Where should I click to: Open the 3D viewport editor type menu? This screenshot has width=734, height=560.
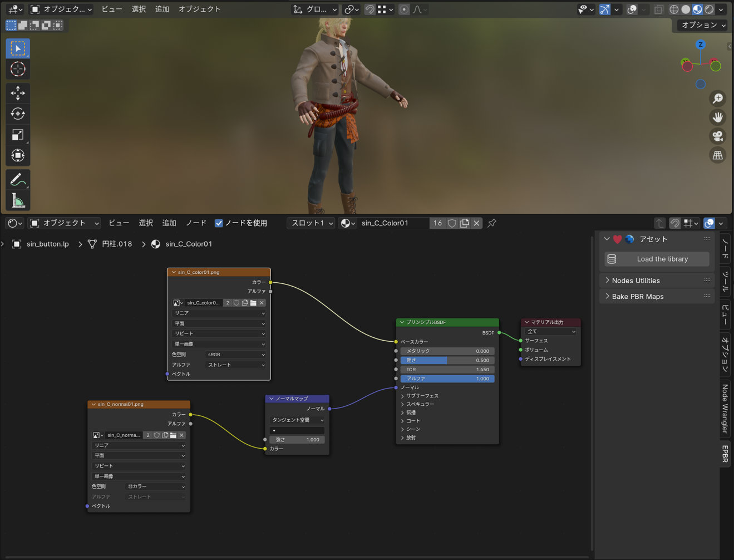coord(14,9)
